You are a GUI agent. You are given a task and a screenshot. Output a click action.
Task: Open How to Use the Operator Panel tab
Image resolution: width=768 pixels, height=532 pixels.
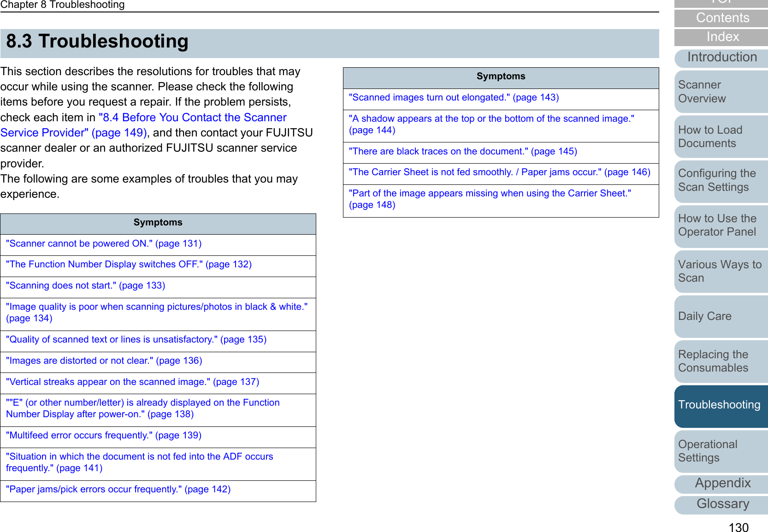click(721, 226)
